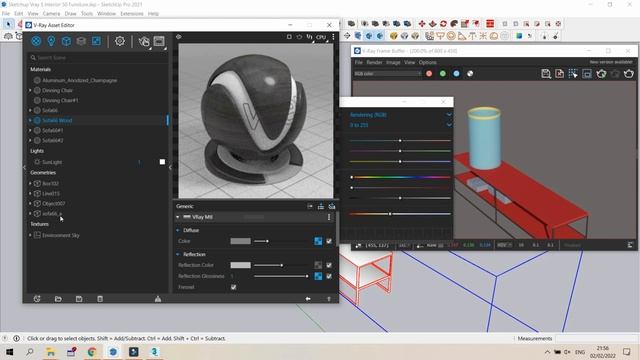Expand the Object007 geometry

30,203
